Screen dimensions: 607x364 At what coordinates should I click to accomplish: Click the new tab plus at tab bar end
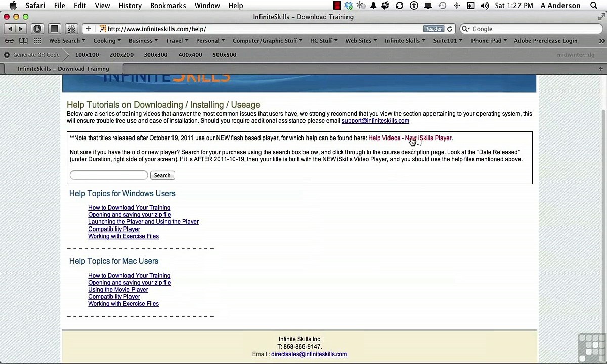[600, 68]
